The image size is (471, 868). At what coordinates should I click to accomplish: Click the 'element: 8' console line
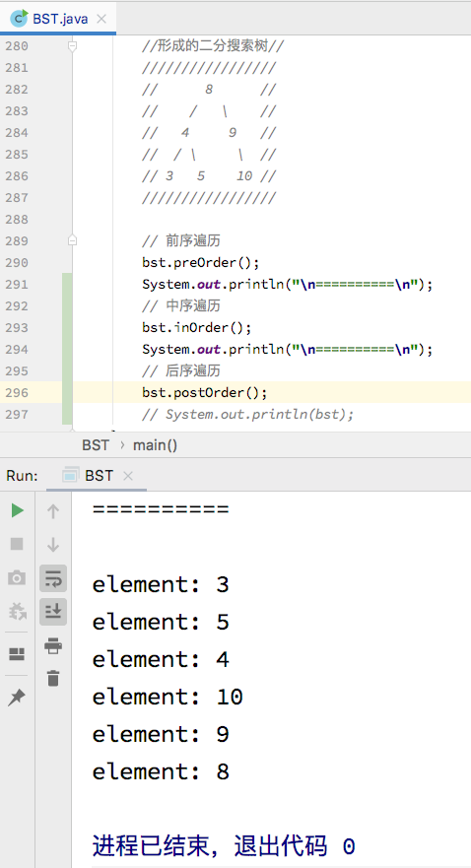point(161,771)
